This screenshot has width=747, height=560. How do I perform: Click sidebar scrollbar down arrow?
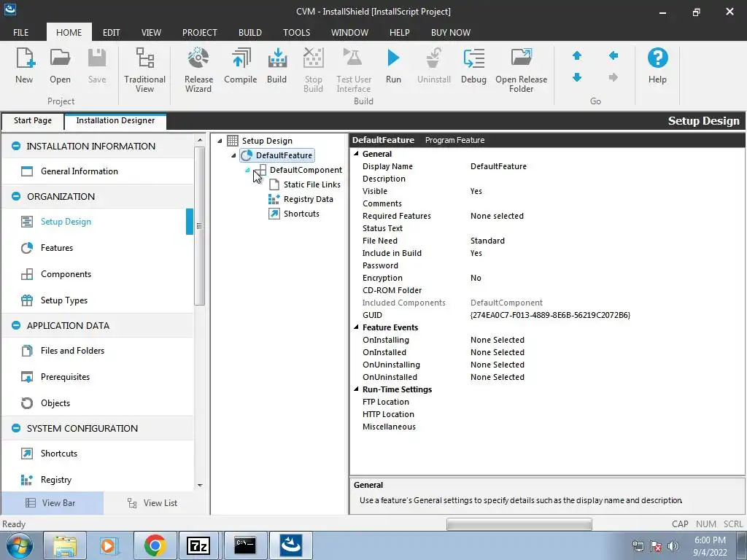click(x=200, y=485)
